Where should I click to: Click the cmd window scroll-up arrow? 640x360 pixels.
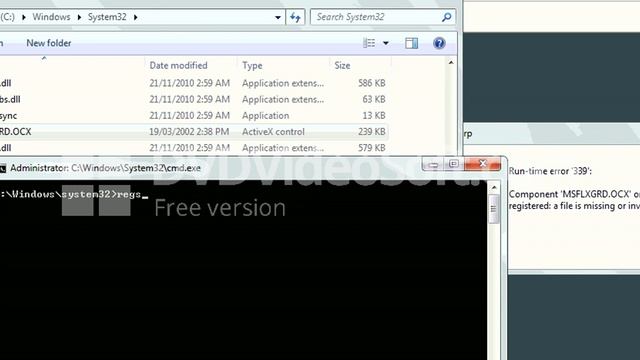494,187
